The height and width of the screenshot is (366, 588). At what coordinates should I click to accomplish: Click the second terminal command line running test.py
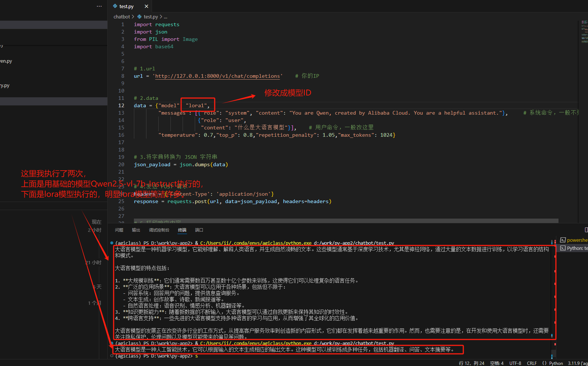tap(255, 343)
